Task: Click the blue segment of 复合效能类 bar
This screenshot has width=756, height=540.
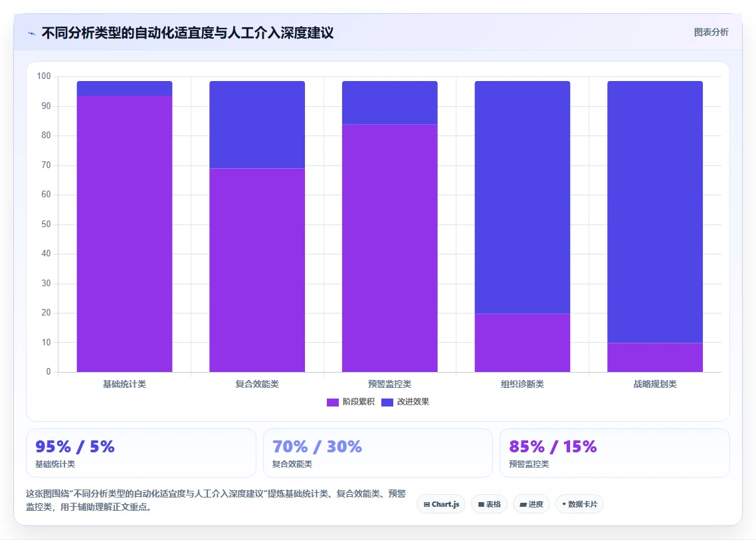Action: 257,124
